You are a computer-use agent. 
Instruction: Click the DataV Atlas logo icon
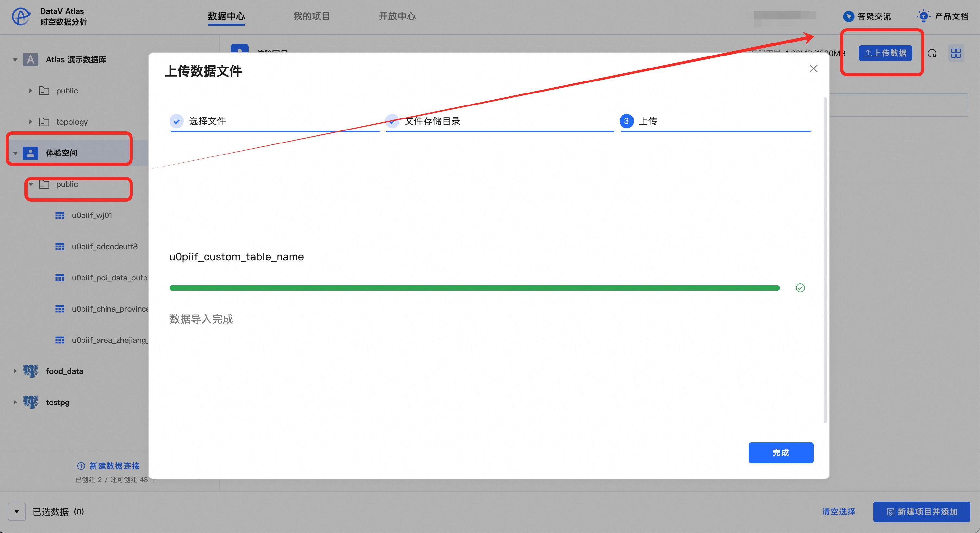[x=21, y=16]
